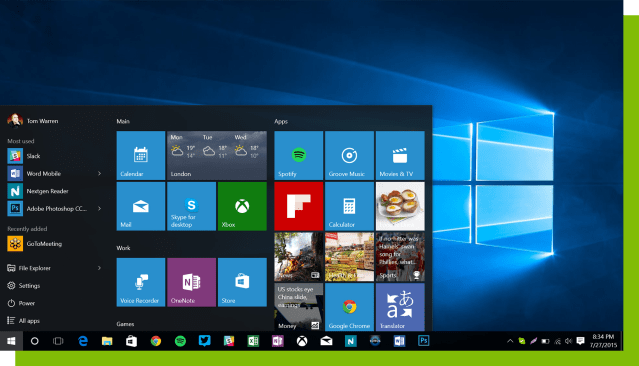Click the Cortana circle on taskbar
The image size is (639, 366).
(x=35, y=341)
